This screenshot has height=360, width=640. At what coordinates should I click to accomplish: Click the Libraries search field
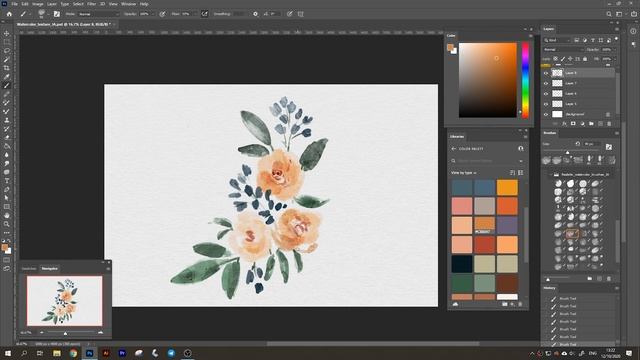coord(488,161)
